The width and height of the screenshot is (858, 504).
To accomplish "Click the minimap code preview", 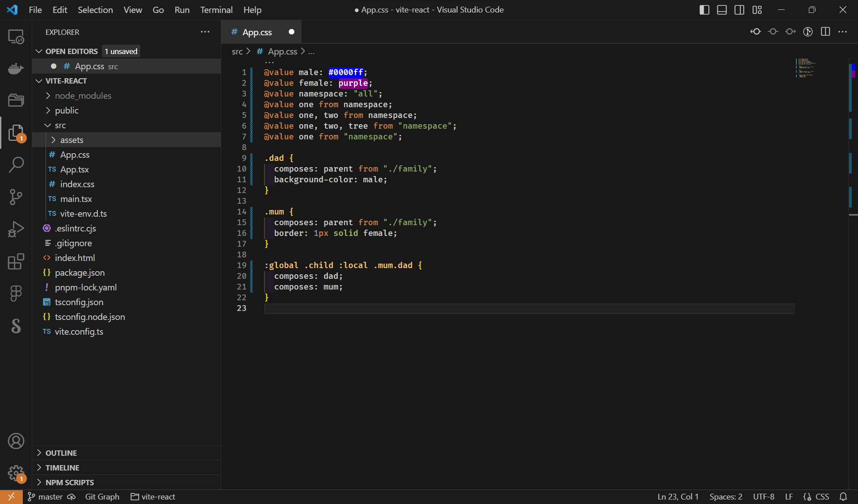I will tap(806, 68).
